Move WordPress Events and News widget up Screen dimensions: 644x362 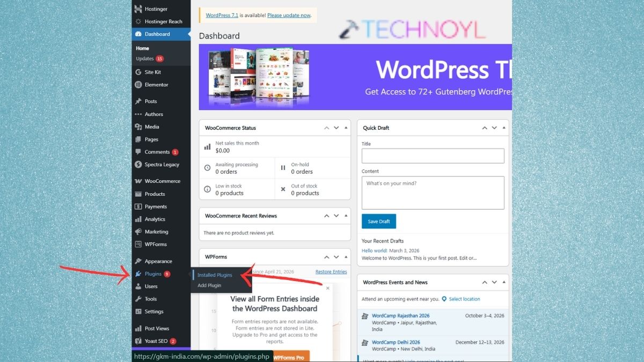click(x=484, y=283)
